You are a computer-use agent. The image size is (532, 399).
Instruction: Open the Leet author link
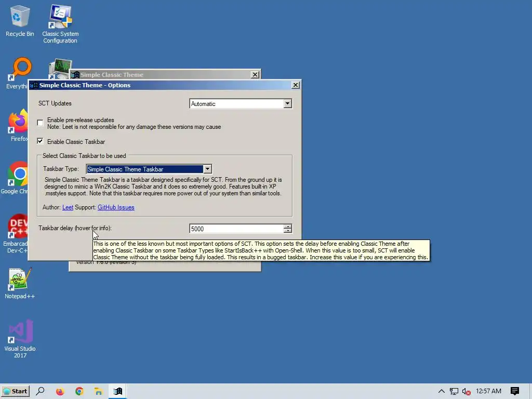pyautogui.click(x=68, y=207)
